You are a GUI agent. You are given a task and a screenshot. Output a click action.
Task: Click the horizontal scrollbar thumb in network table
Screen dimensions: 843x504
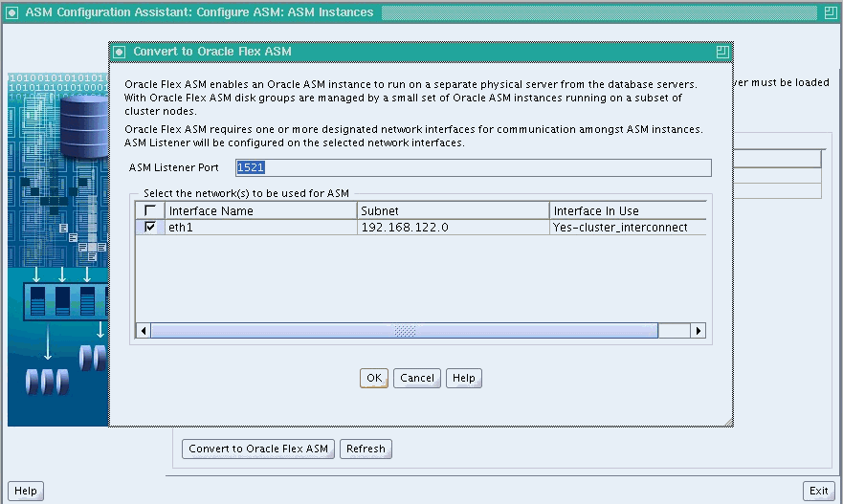pos(405,331)
